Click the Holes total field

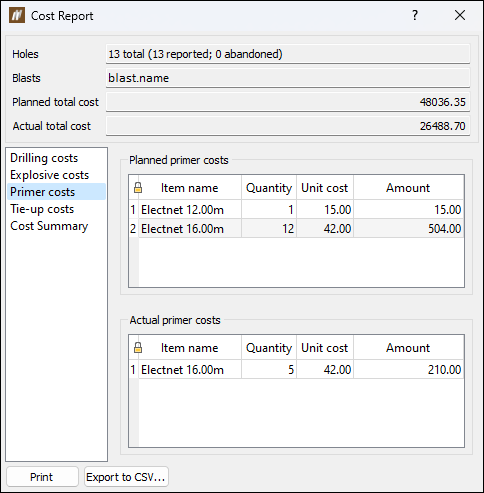(x=288, y=54)
